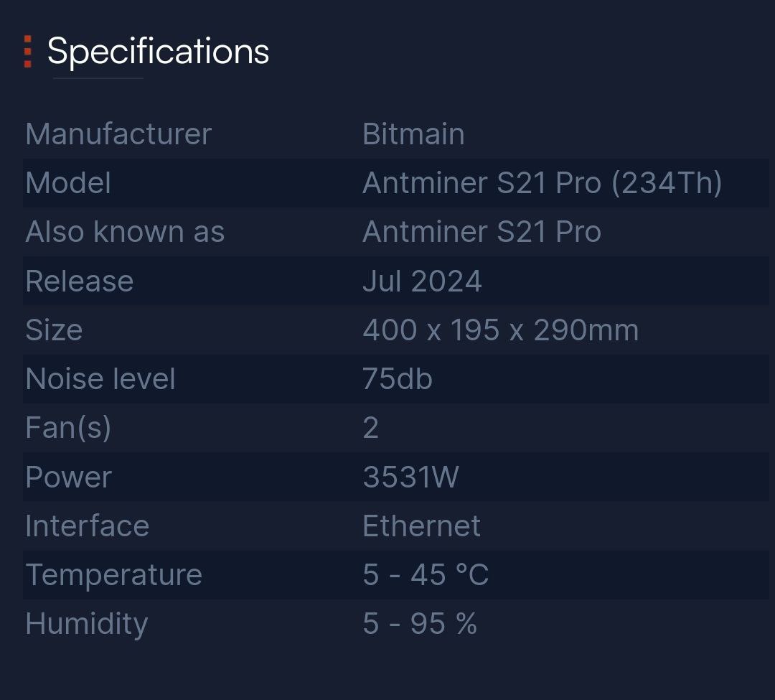Click the Specifications heading
775x700 pixels.
pos(158,52)
